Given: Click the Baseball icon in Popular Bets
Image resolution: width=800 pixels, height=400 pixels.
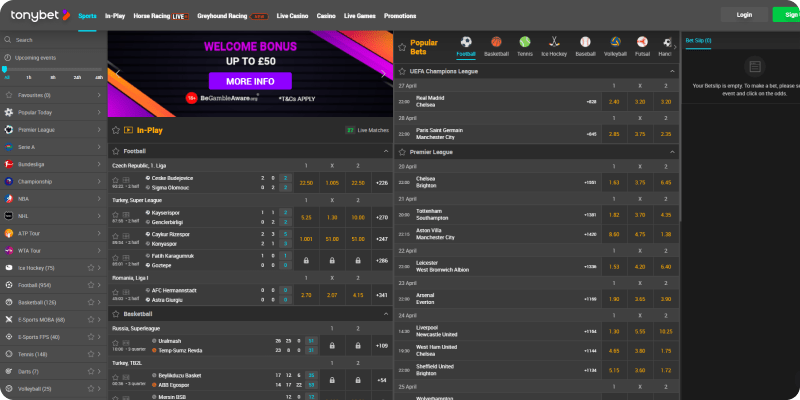Looking at the screenshot, I should tap(584, 43).
